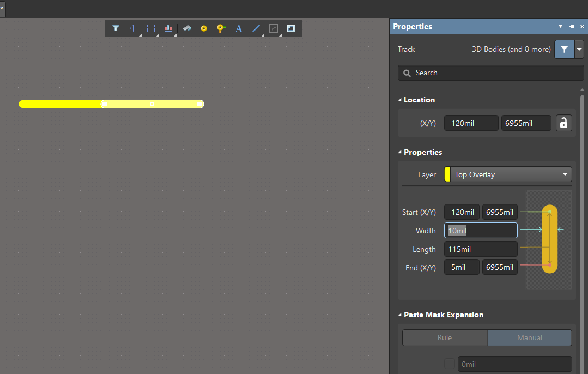
Task: Activate the rectangular selection tool
Action: 151,28
